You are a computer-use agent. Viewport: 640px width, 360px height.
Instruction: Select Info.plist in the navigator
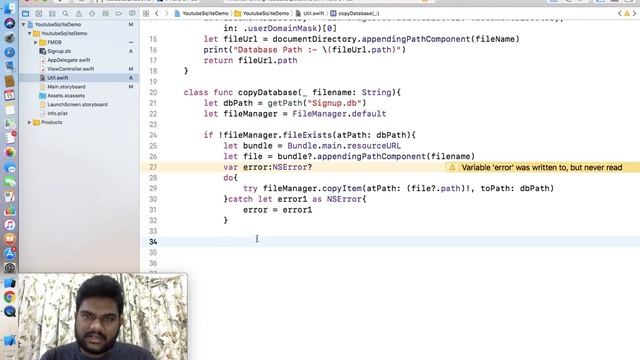pyautogui.click(x=57, y=113)
